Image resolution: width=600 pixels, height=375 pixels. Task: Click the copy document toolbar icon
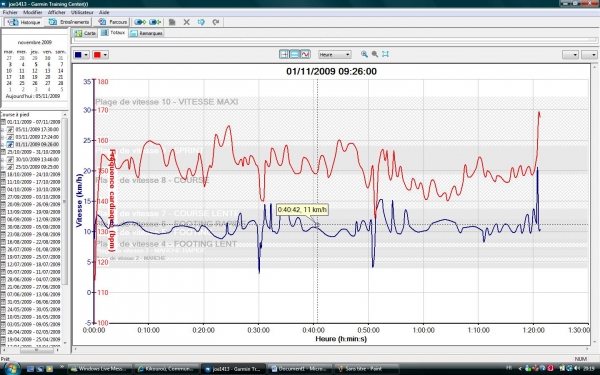tap(172, 22)
